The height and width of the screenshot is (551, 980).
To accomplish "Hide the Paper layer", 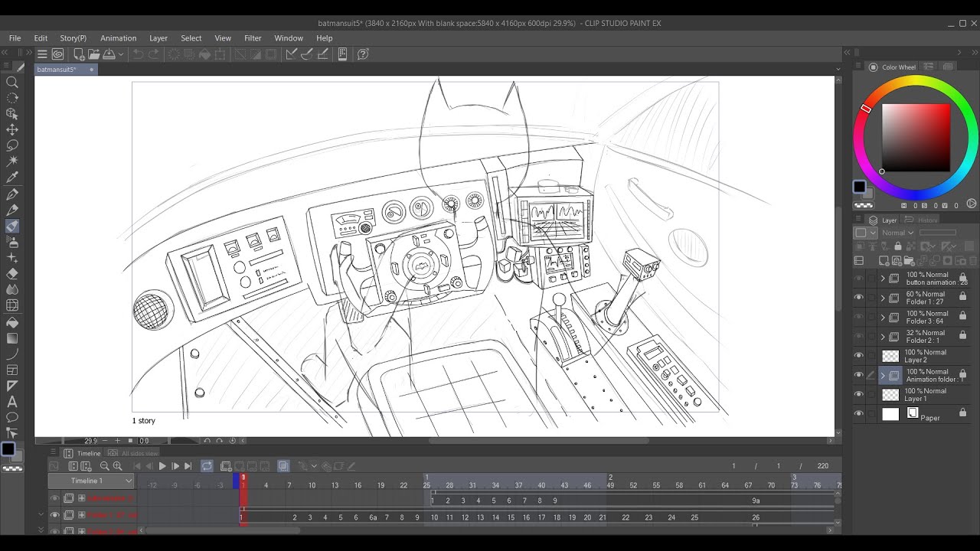I will coord(858,414).
